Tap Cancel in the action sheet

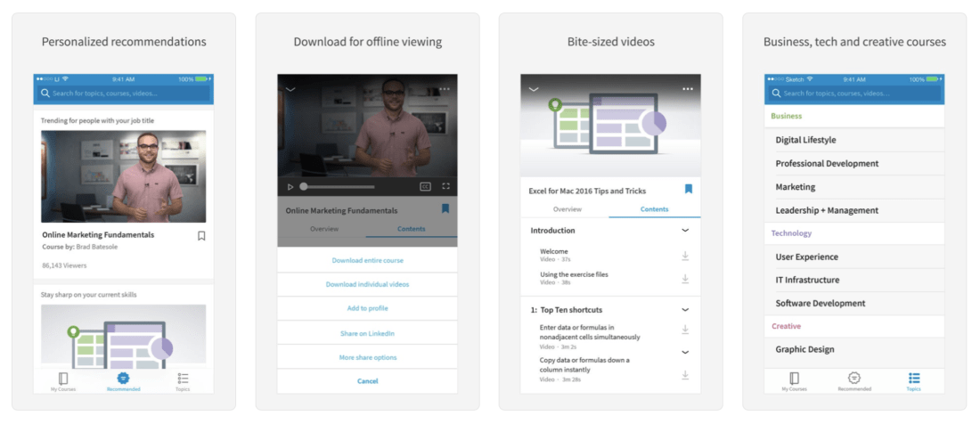(367, 381)
